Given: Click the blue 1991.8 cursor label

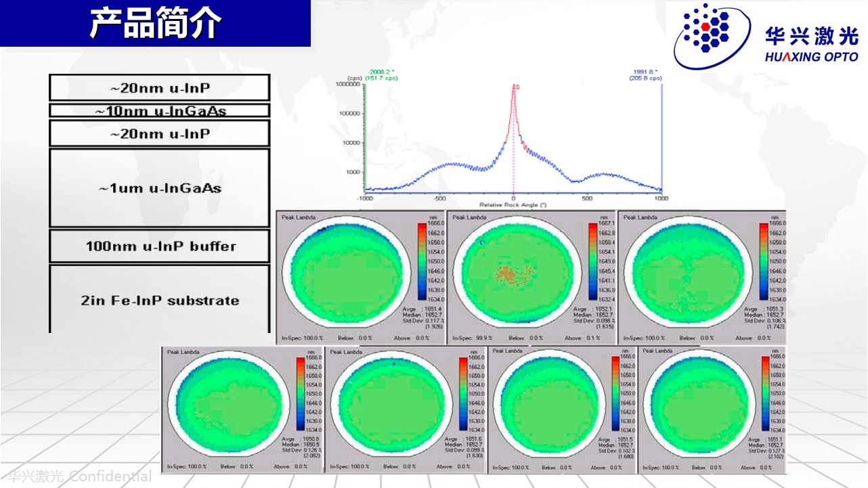Looking at the screenshot, I should click(x=645, y=74).
